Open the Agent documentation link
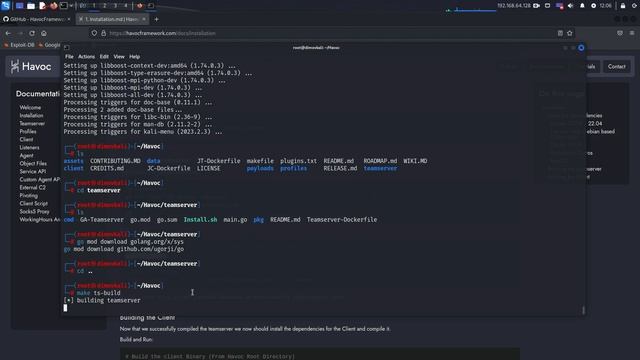Screen dimensions: 640x360 26,156
